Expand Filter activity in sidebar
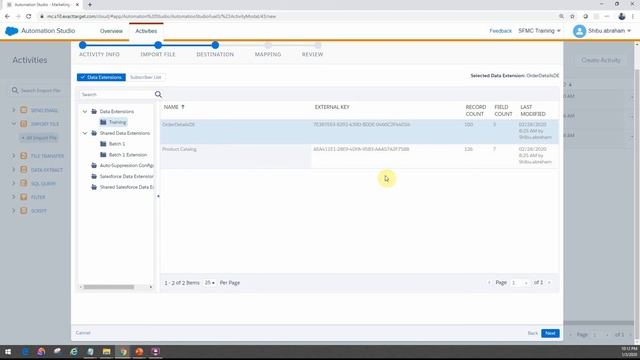The image size is (640, 360). click(13, 197)
